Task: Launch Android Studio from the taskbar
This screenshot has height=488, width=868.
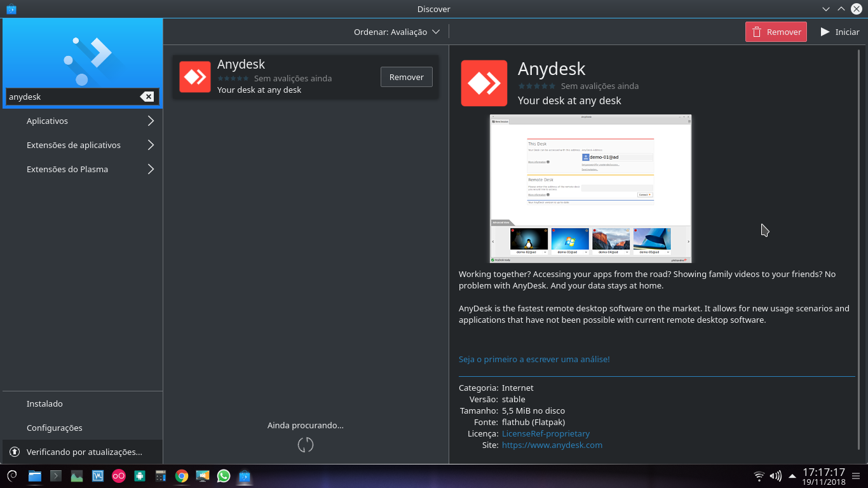Action: tap(140, 475)
